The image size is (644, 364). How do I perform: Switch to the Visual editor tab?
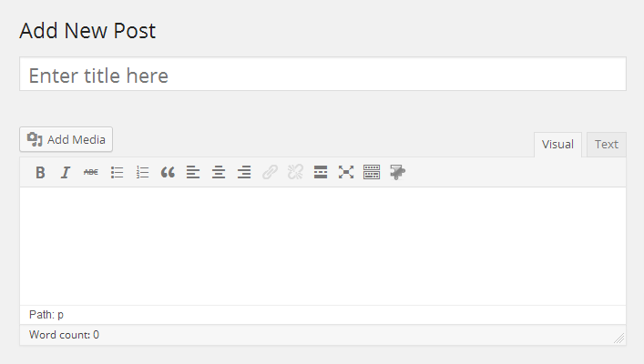[x=557, y=145]
